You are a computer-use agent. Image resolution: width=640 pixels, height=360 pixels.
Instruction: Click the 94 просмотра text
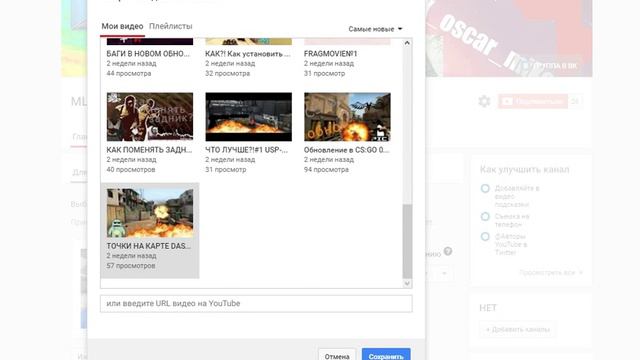pyautogui.click(x=326, y=169)
